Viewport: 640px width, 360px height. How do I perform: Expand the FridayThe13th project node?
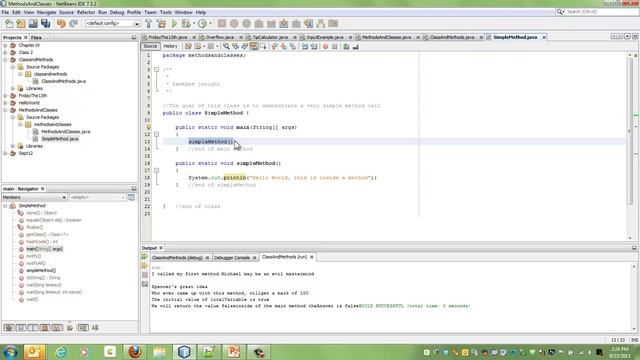(5, 96)
